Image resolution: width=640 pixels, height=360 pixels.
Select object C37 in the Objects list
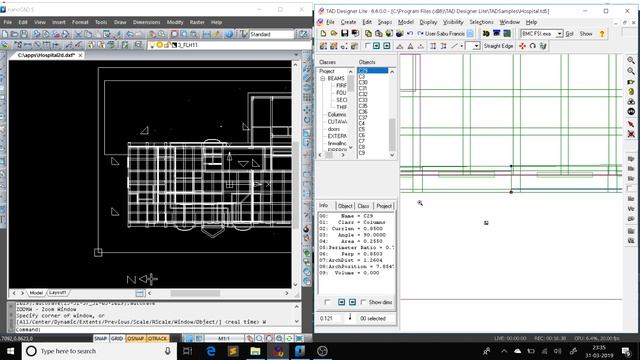click(x=363, y=118)
